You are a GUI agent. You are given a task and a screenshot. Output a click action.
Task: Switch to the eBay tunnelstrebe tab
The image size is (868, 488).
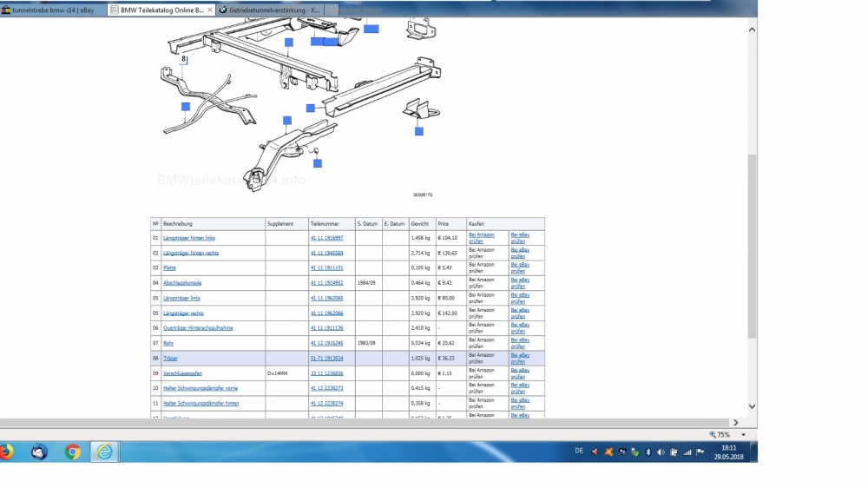click(52, 10)
